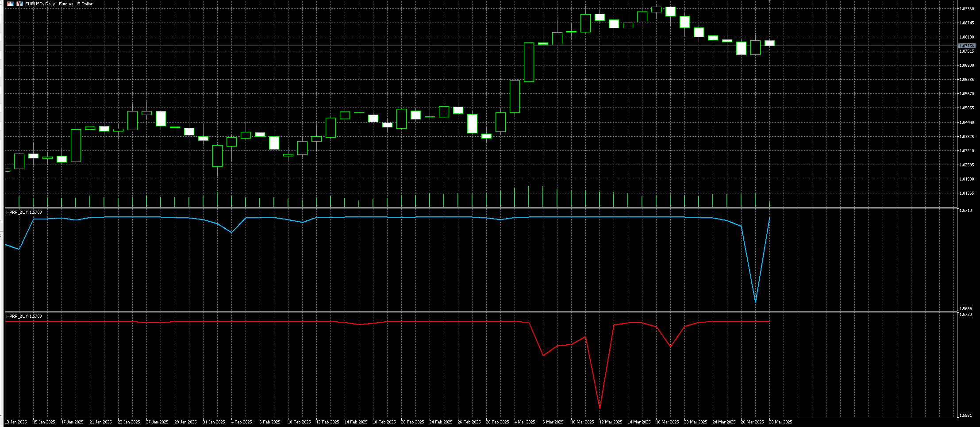The image size is (980, 427).
Task: Click the 1.08745 price scale label
Action: pos(967,23)
